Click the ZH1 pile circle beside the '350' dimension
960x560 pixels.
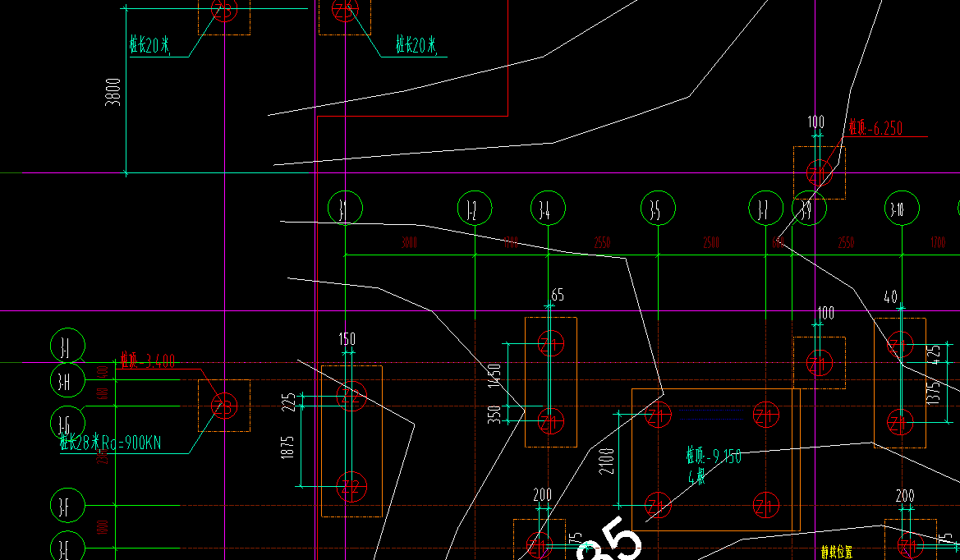click(x=550, y=422)
